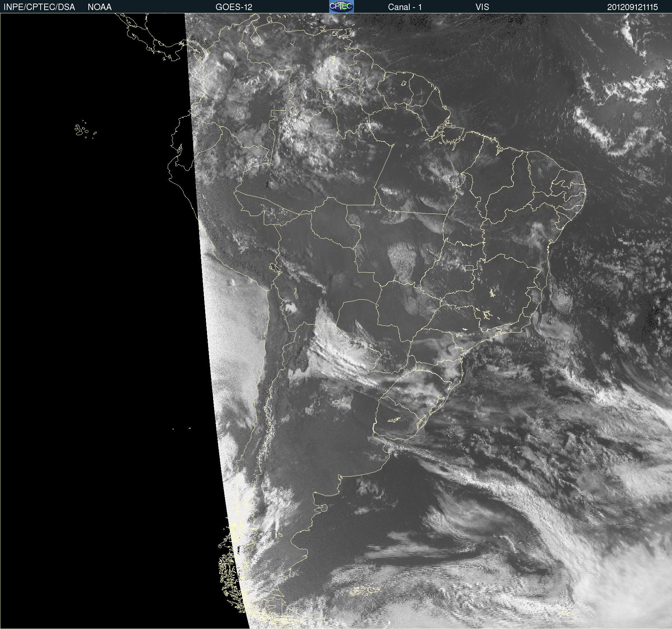Click the CPTEC logo in the header

click(341, 6)
